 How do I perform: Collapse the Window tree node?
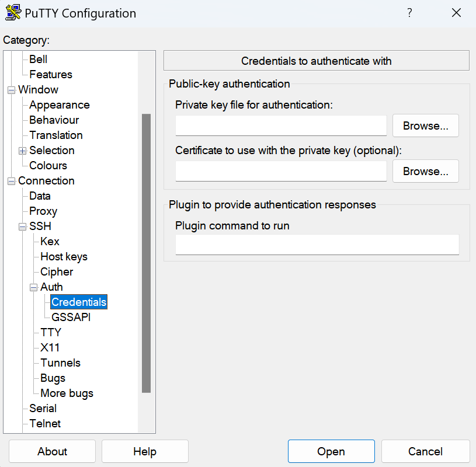pyautogui.click(x=11, y=90)
